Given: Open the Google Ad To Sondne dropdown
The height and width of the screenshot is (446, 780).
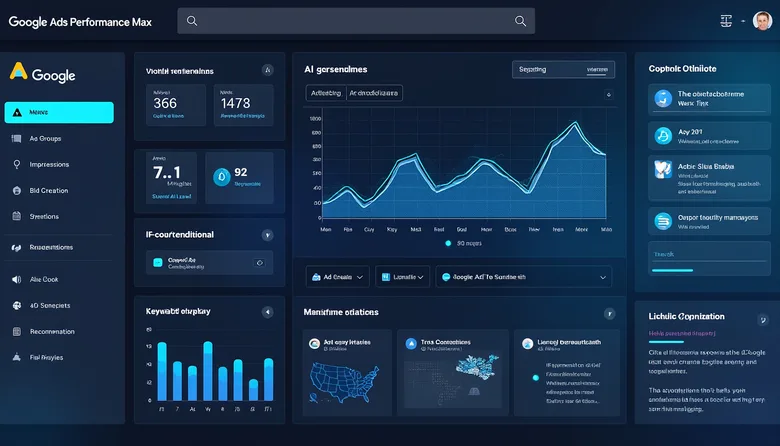Looking at the screenshot, I should click(524, 277).
